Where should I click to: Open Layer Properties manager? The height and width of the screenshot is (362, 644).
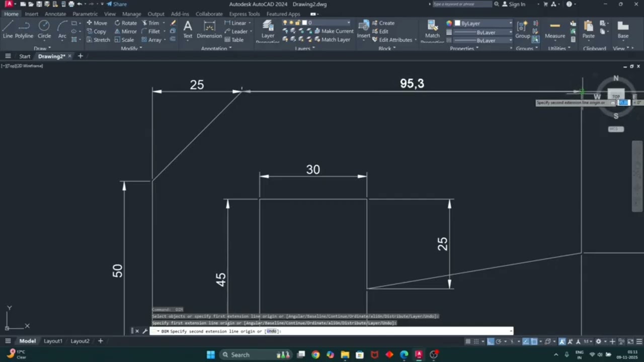click(x=268, y=31)
